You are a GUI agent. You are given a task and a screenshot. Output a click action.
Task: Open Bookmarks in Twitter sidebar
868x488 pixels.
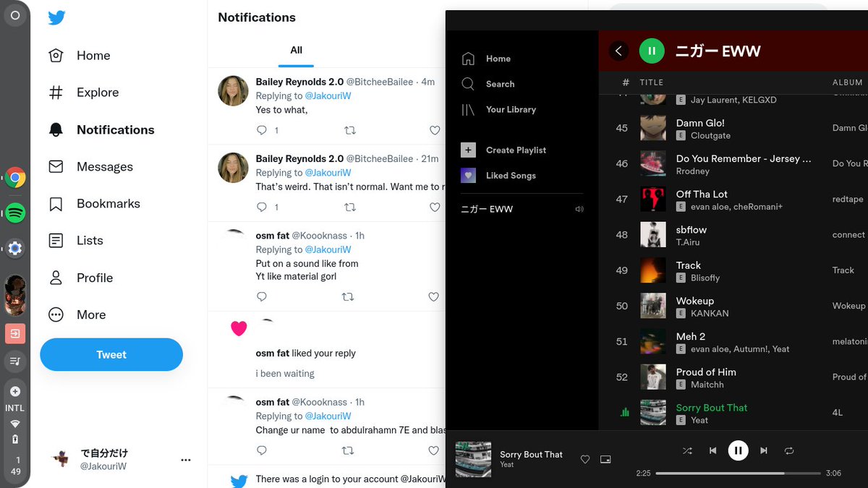click(93, 204)
